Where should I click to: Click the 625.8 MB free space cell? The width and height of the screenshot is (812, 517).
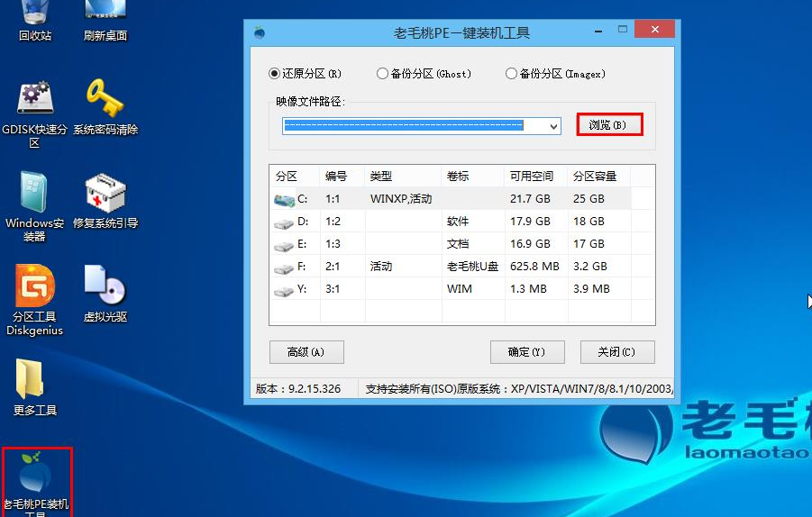tap(534, 267)
